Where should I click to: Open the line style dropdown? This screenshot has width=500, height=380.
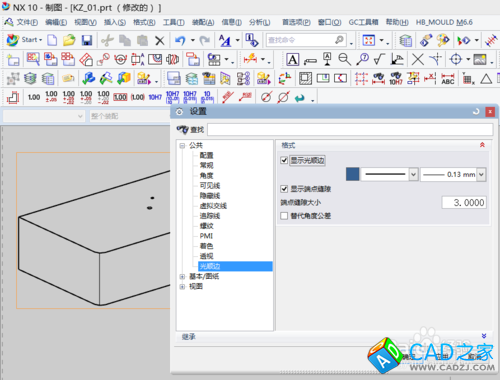pos(413,174)
